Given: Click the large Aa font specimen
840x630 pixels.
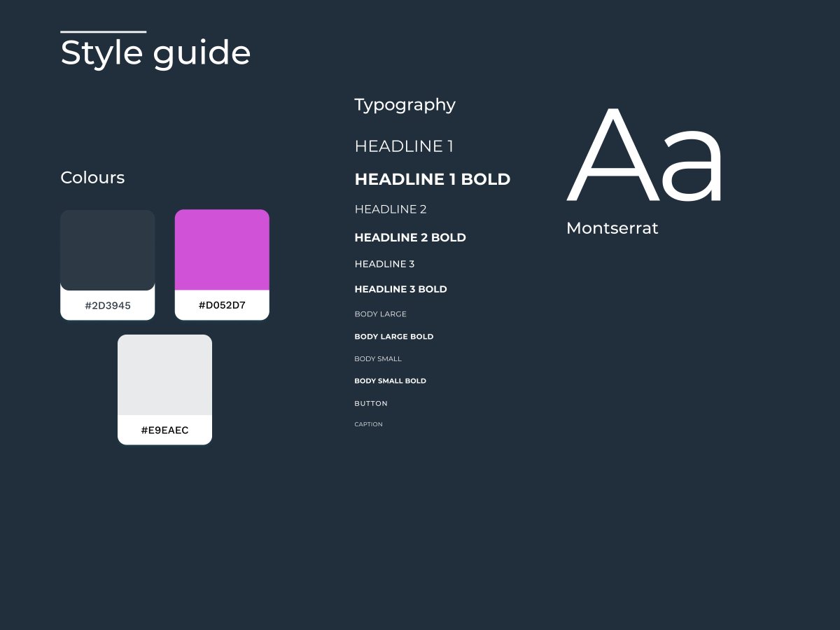Looking at the screenshot, I should click(x=645, y=156).
